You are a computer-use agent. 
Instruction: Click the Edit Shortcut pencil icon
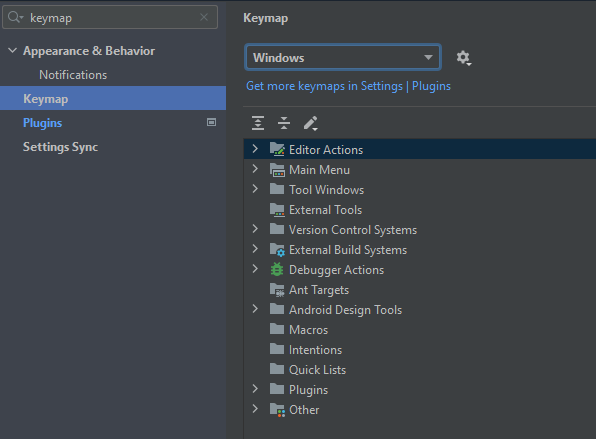pyautogui.click(x=311, y=123)
